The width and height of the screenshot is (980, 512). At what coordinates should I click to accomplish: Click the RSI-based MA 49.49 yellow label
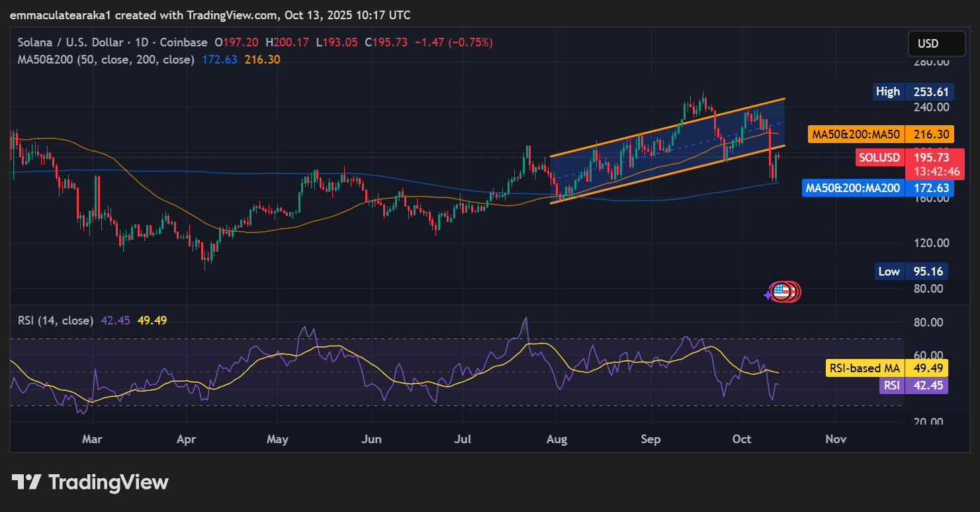click(887, 368)
